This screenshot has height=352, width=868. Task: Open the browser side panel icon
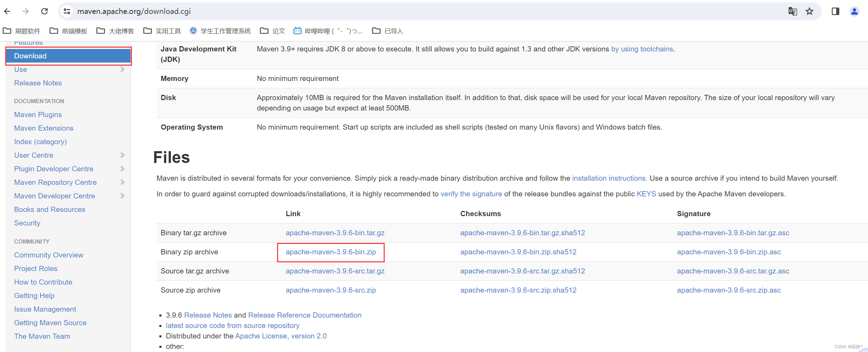point(835,11)
